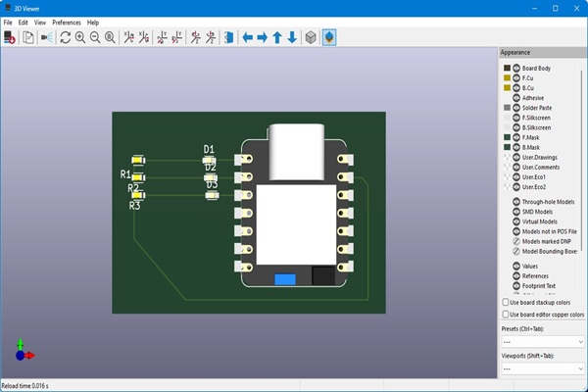Hide the F.Silkscreen layer
Viewport: 588px width, 392px height.
click(516, 118)
